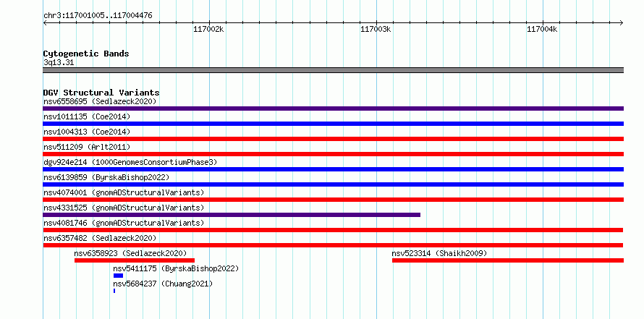Click the purple nsv4331525 variant bar
Screen dimensions: 644x319
click(x=232, y=215)
